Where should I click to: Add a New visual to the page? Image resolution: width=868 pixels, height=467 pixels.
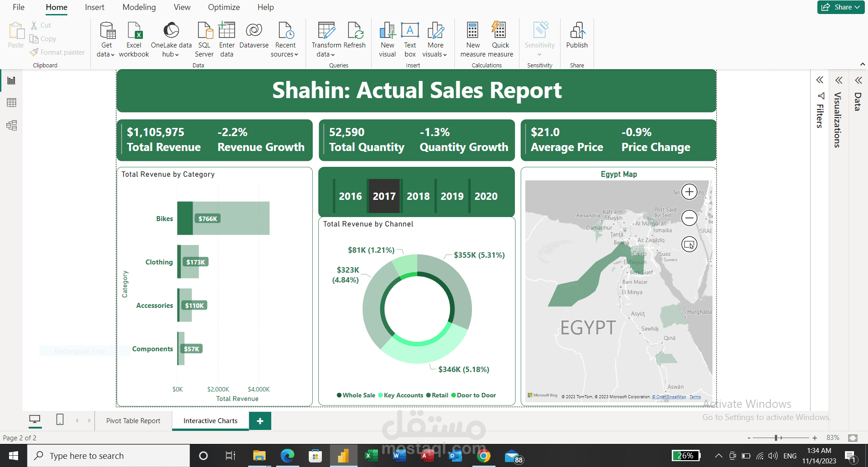click(x=387, y=38)
